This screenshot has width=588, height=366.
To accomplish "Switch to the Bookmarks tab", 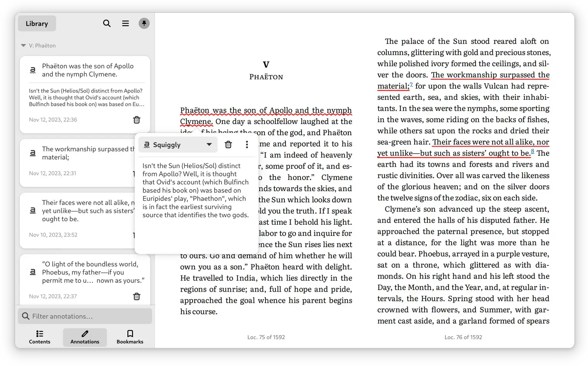I will pos(130,337).
